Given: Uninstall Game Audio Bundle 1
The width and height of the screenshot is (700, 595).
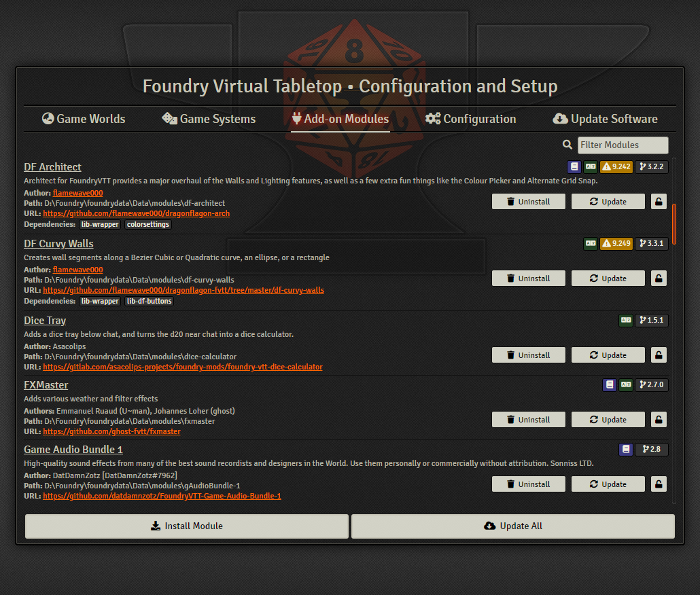Looking at the screenshot, I should 529,484.
